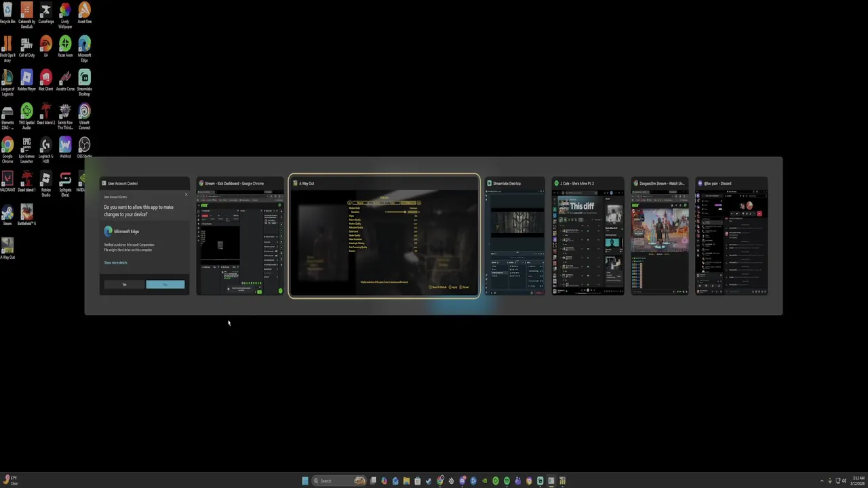This screenshot has width=868, height=488.
Task: Select the User Account Control window thumbnail
Action: pyautogui.click(x=144, y=236)
